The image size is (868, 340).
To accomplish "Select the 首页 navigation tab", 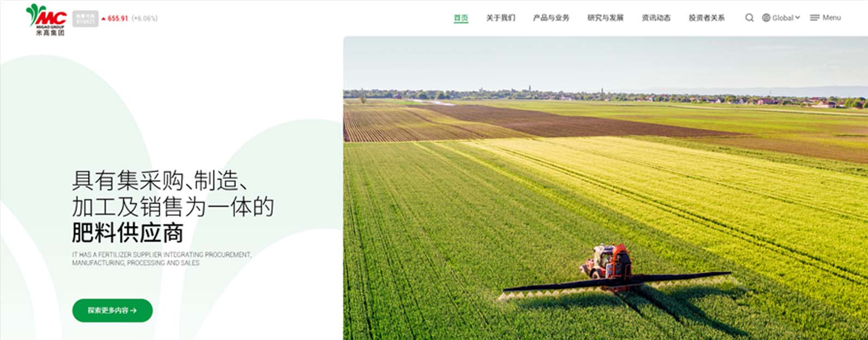I will pos(461,18).
